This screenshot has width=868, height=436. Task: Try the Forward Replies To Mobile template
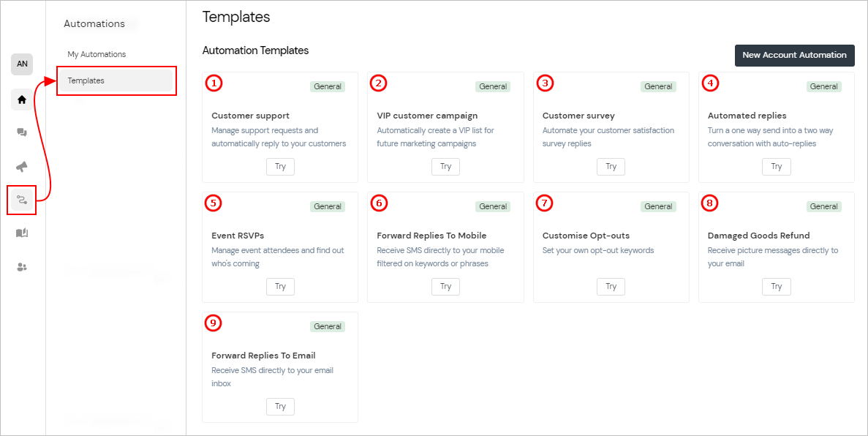[445, 286]
